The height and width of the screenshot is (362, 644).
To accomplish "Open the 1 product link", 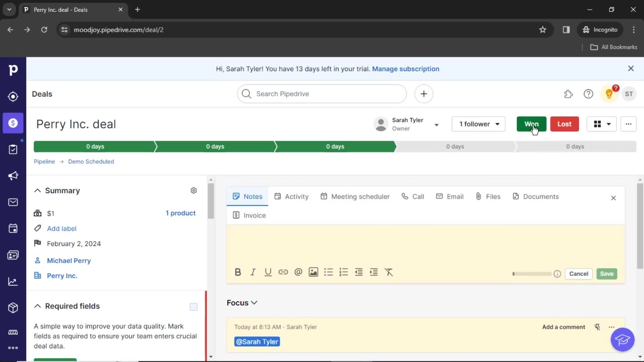I will [180, 213].
